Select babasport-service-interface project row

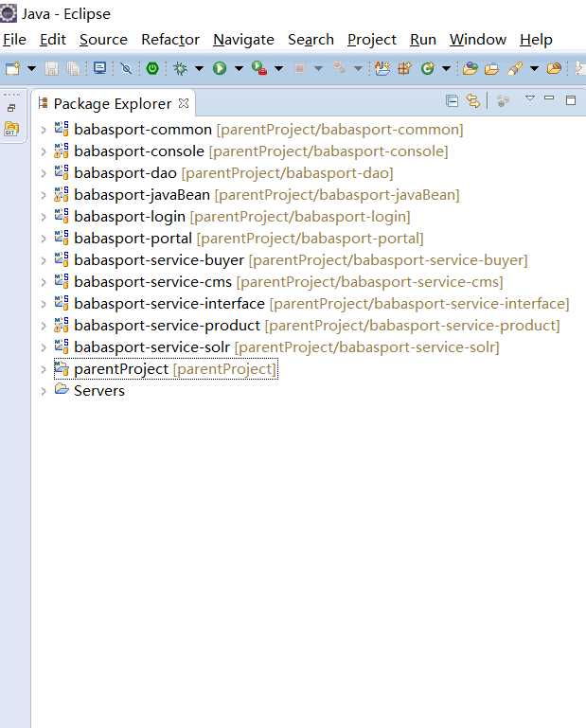click(311, 304)
